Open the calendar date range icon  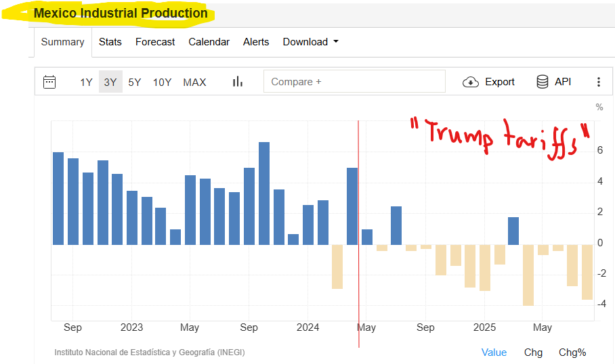pyautogui.click(x=49, y=82)
